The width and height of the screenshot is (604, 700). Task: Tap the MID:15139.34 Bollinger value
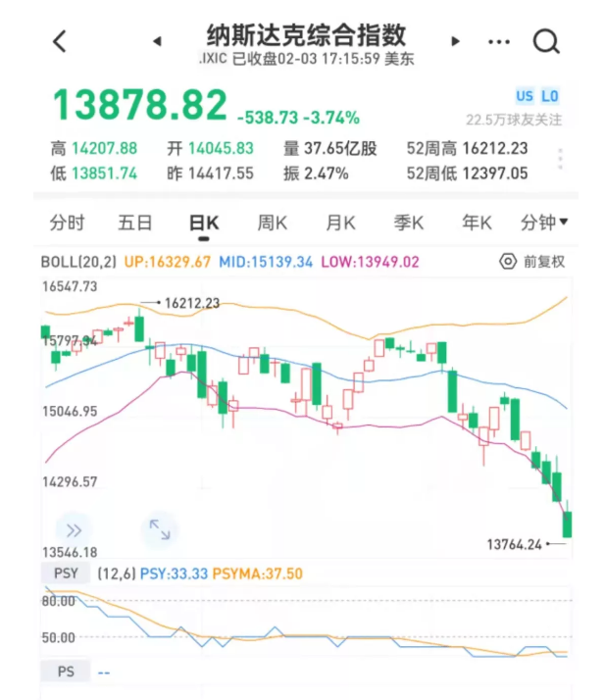[266, 262]
